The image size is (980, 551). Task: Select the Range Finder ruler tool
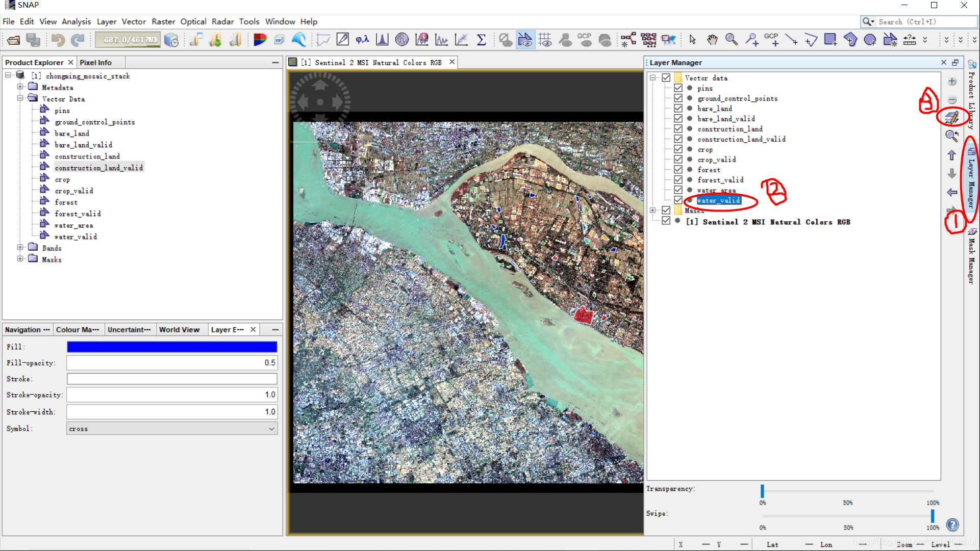pos(910,40)
